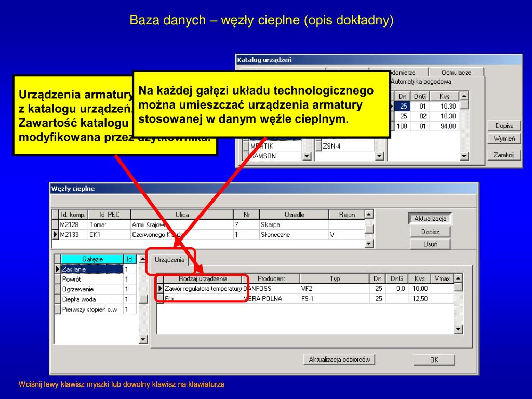The image size is (532, 399).
Task: Click Kvs value 94,00 in catalog
Action: tap(445, 126)
